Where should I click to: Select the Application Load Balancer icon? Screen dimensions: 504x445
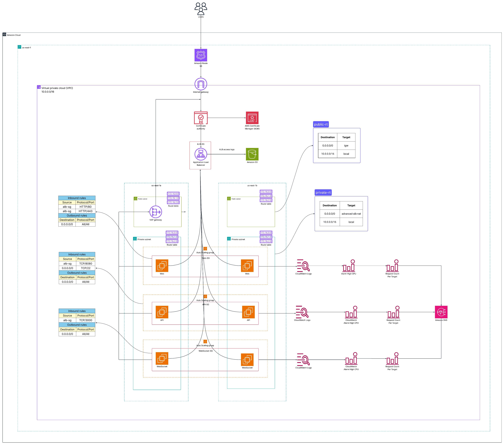point(201,154)
